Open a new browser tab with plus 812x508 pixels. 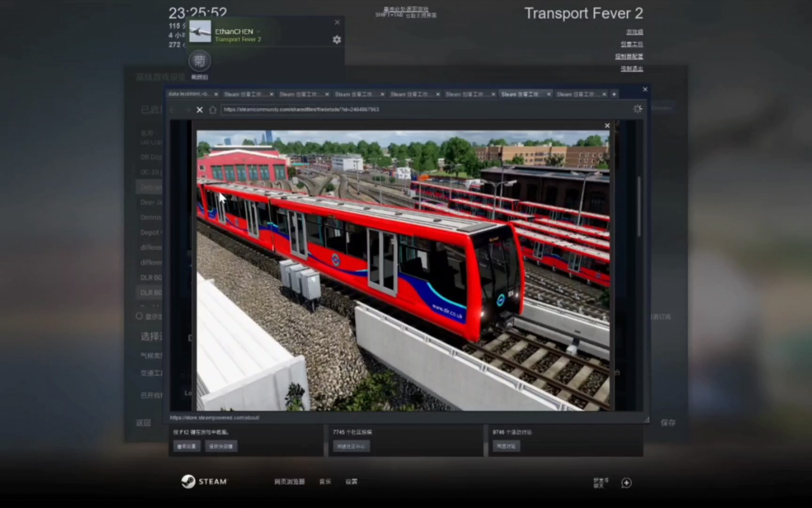tap(614, 94)
